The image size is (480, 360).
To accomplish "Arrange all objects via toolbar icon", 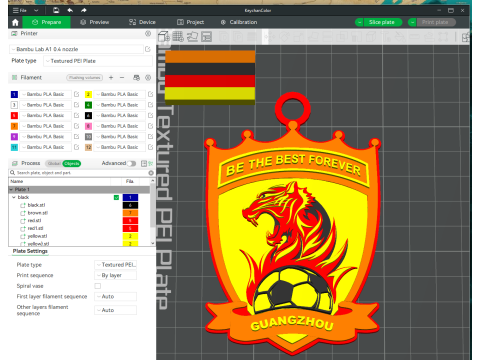I will 207,36.
